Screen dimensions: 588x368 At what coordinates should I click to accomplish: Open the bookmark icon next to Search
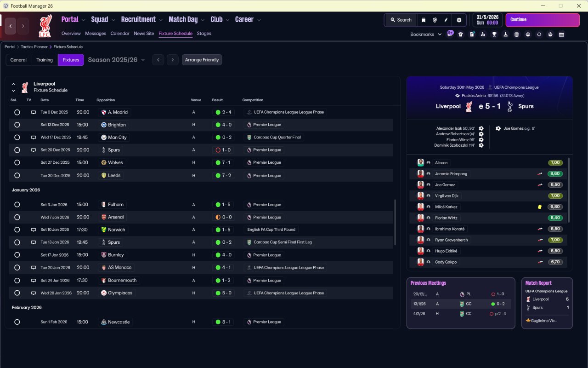tap(423, 20)
